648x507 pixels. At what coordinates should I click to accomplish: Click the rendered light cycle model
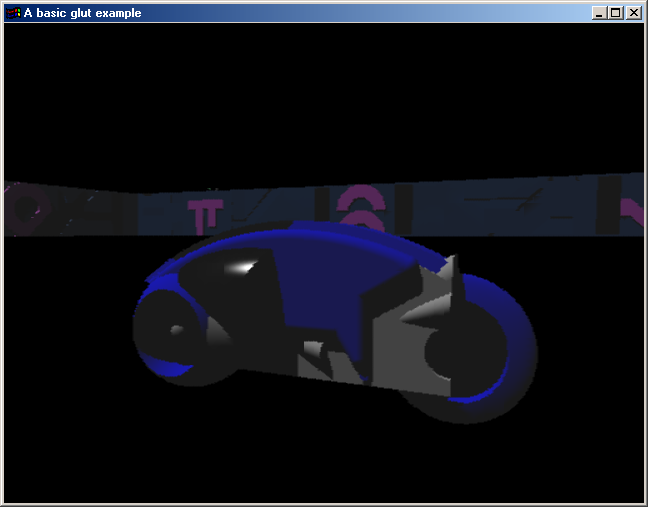click(335, 322)
